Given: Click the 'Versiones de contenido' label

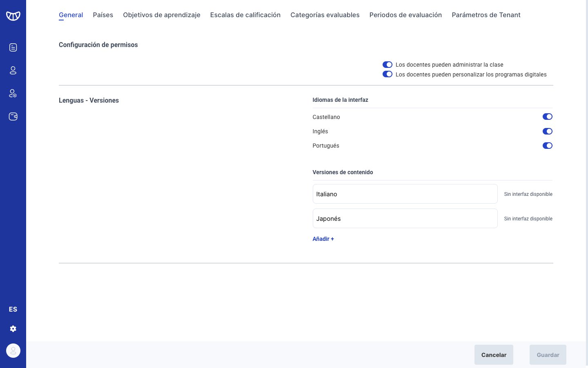Looking at the screenshot, I should [x=343, y=172].
